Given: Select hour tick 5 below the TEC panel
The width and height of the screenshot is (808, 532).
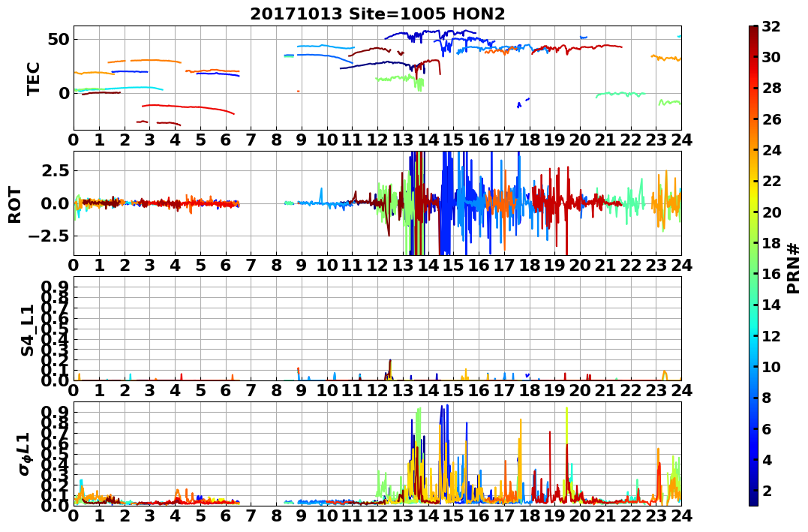Looking at the screenshot, I should pyautogui.click(x=200, y=140).
